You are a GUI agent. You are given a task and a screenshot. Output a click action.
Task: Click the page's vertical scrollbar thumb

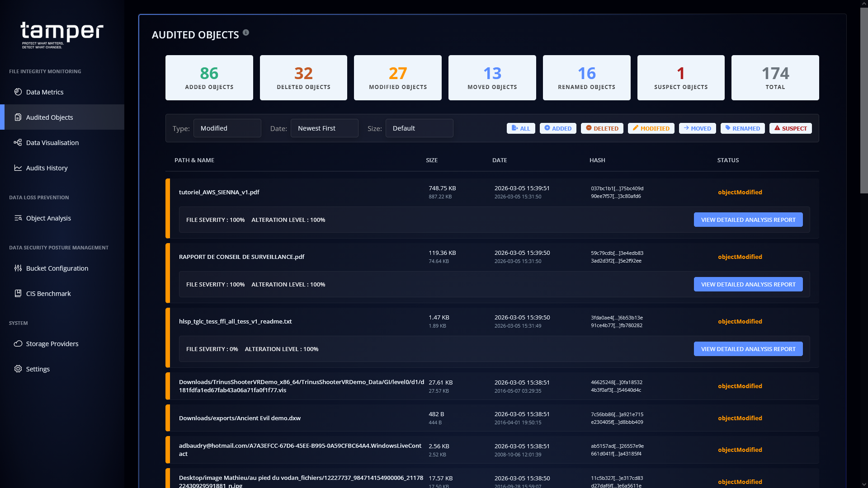(863, 99)
